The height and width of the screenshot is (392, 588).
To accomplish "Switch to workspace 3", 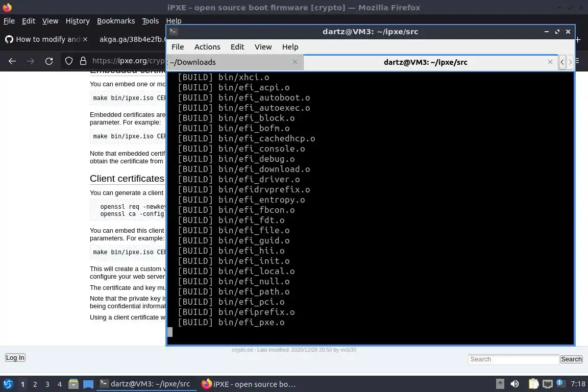I will 47,384.
